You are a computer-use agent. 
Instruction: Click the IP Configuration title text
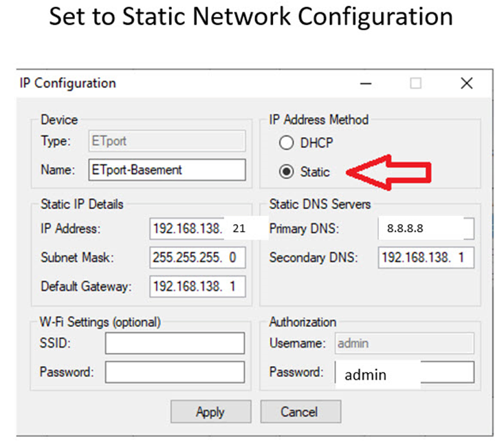(68, 83)
